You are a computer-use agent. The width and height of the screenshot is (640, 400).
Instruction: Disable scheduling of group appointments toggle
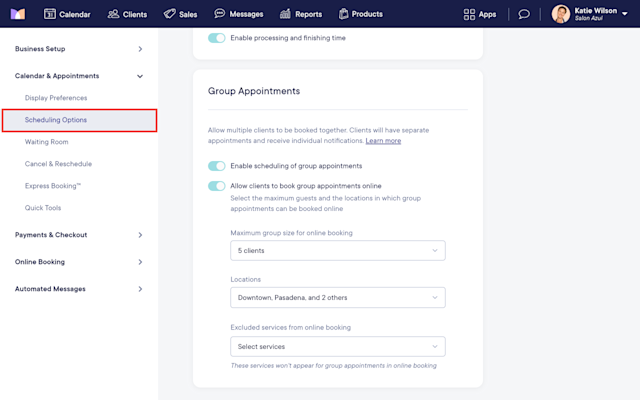pyautogui.click(x=216, y=166)
